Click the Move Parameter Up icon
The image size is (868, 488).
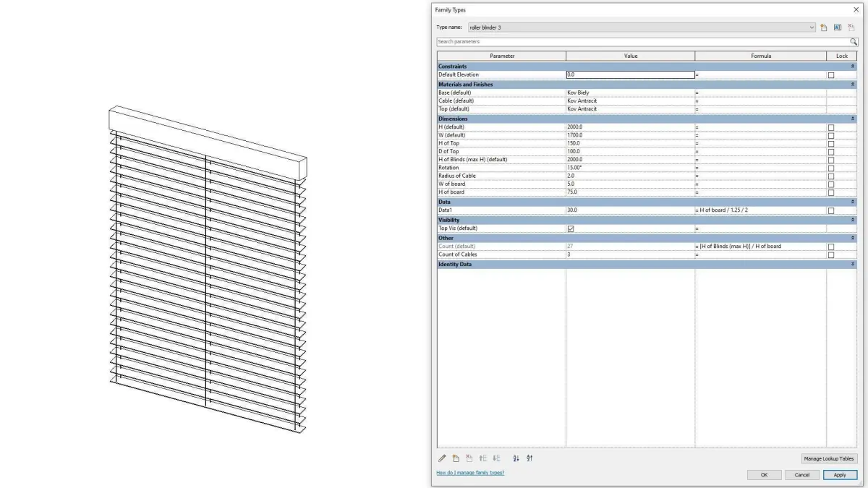pos(482,458)
